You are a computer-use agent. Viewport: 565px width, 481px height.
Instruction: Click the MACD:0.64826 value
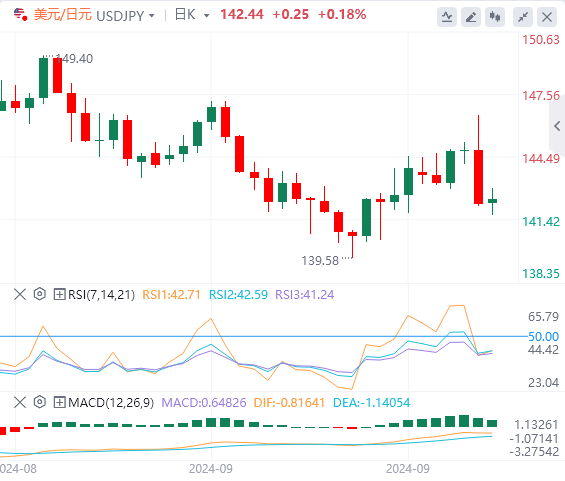click(x=204, y=402)
